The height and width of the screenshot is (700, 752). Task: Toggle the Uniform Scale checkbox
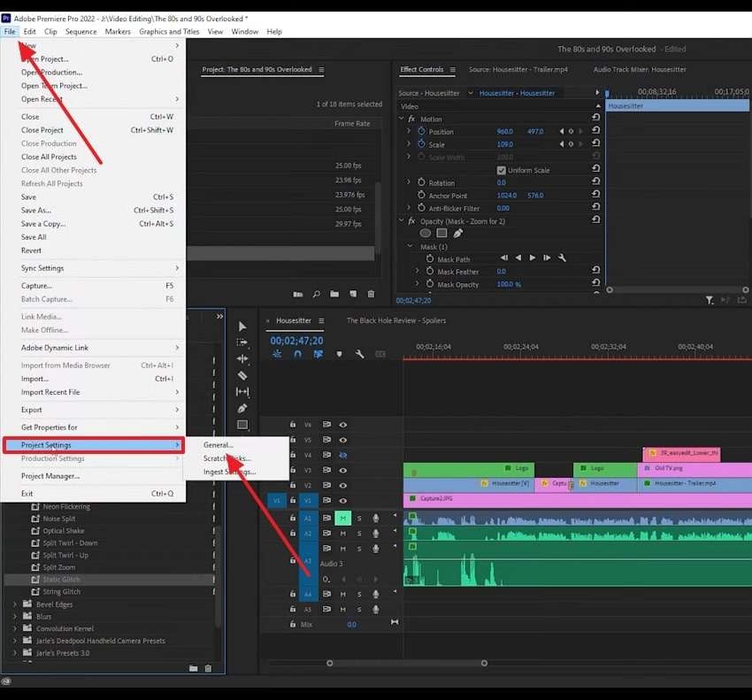pos(501,170)
